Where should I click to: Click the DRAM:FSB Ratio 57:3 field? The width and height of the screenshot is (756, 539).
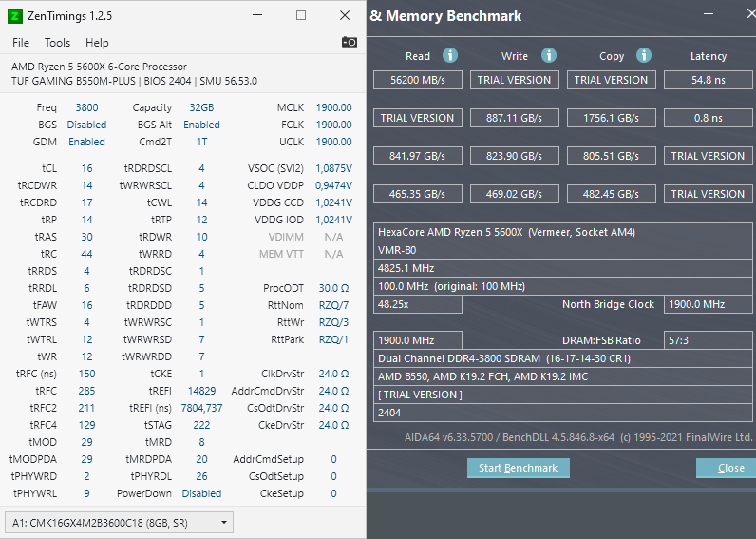pos(709,340)
